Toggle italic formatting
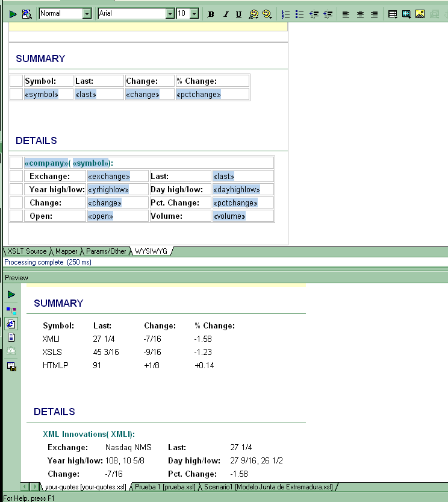The width and height of the screenshot is (448, 502). (x=225, y=14)
